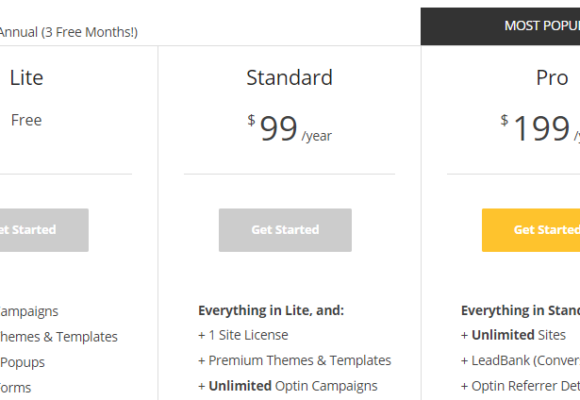Screen dimensions: 580x400
Task: Click the 'Everything in Lite, and:' text
Action: [x=271, y=310]
